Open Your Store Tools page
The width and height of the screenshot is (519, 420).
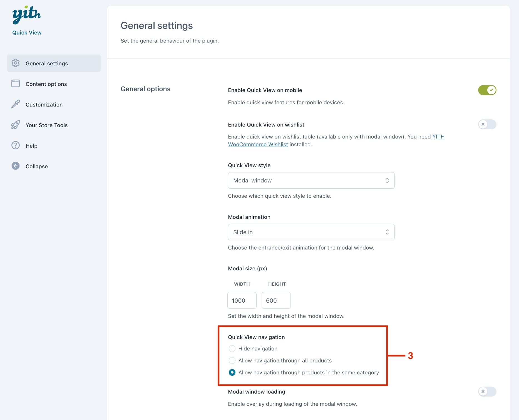[x=54, y=125]
